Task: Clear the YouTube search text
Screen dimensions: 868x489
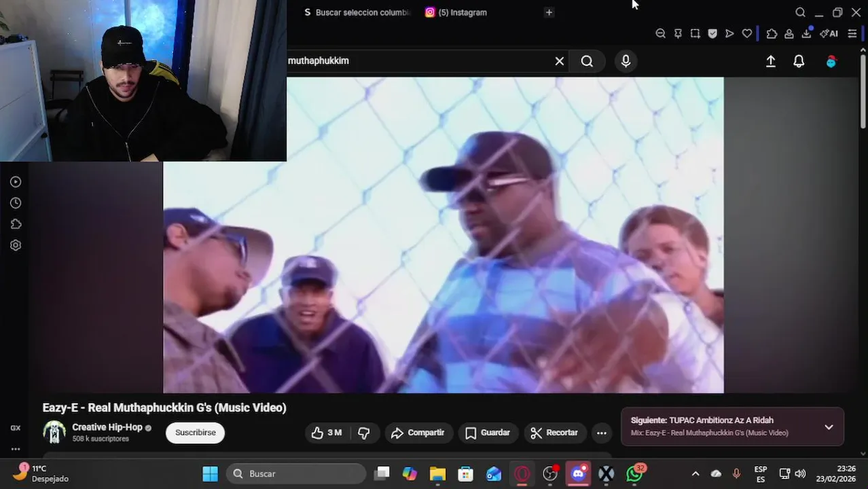Action: (560, 61)
